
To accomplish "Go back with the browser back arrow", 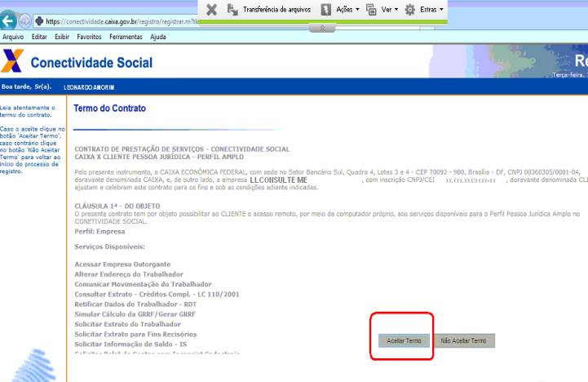I will point(8,21).
